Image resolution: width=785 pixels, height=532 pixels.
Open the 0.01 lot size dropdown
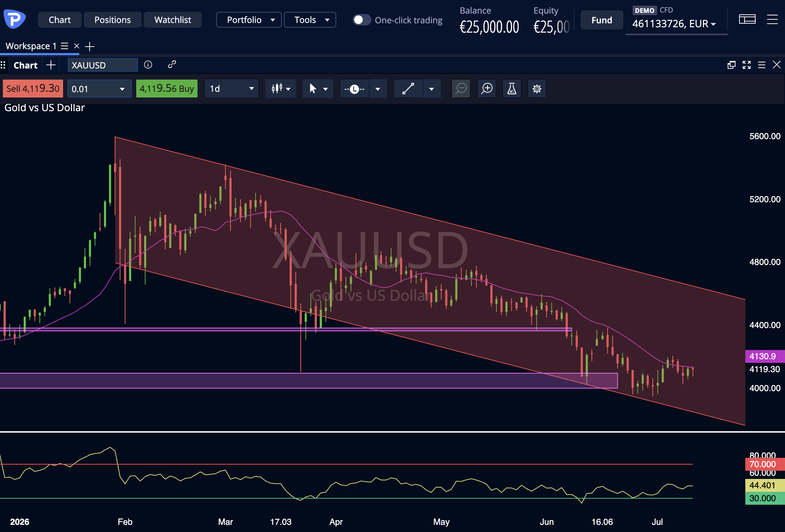coord(99,89)
